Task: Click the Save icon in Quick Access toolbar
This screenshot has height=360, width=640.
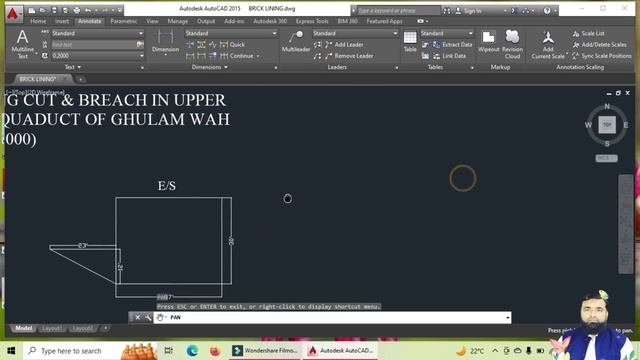Action: tap(54, 10)
